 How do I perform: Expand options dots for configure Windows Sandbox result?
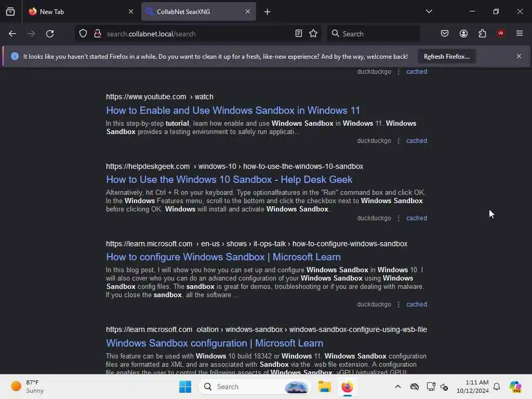point(398,304)
